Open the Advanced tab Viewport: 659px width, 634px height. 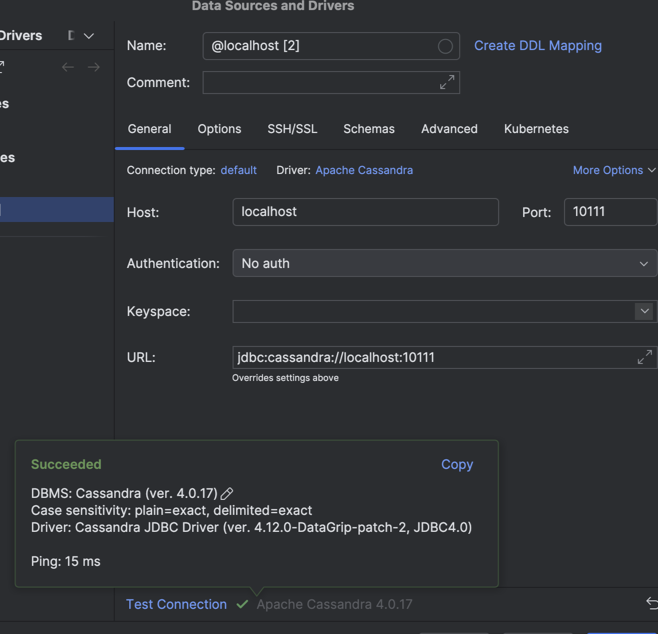tap(449, 129)
